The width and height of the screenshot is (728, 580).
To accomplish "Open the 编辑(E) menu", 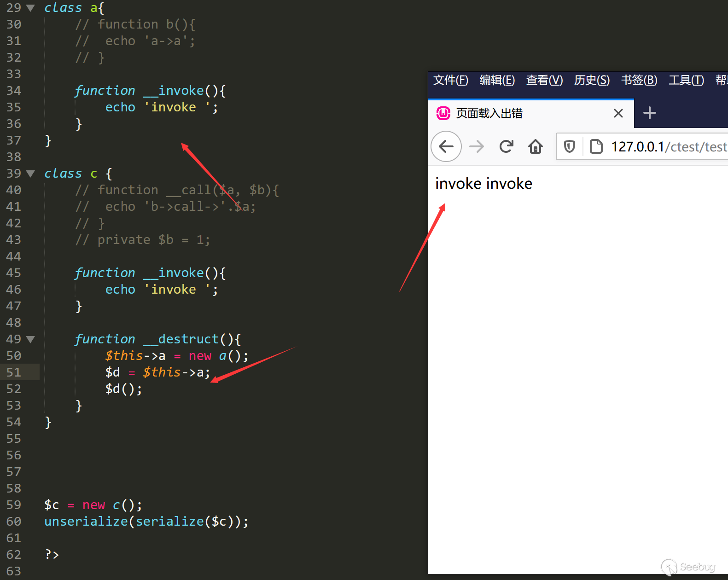I will [x=497, y=80].
